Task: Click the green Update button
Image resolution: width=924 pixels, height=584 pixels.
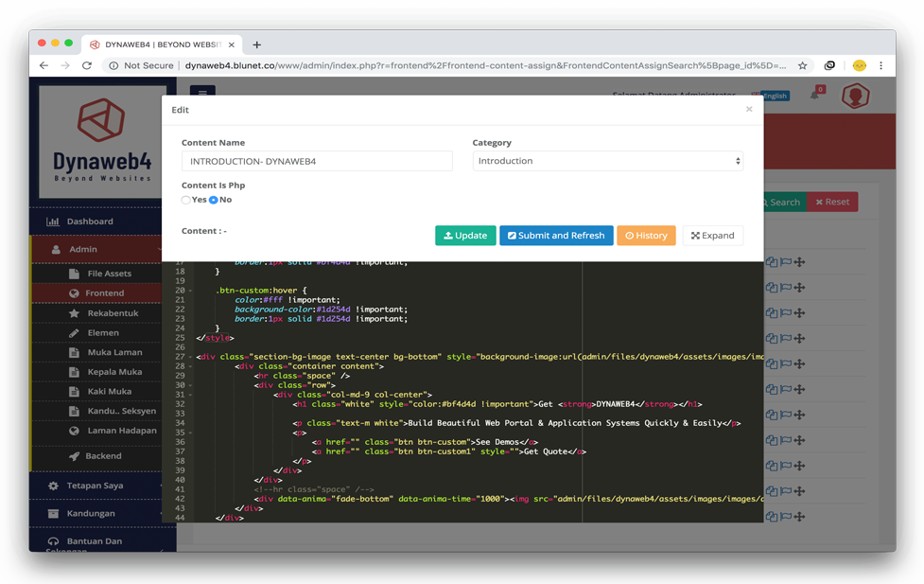Action: [x=465, y=236]
